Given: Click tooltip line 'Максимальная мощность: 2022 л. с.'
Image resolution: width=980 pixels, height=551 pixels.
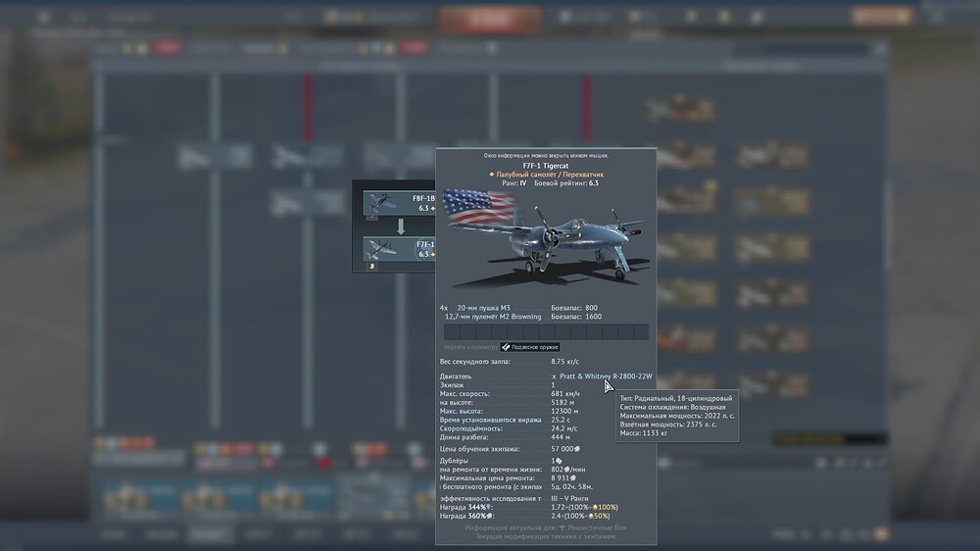Looking at the screenshot, I should [677, 416].
